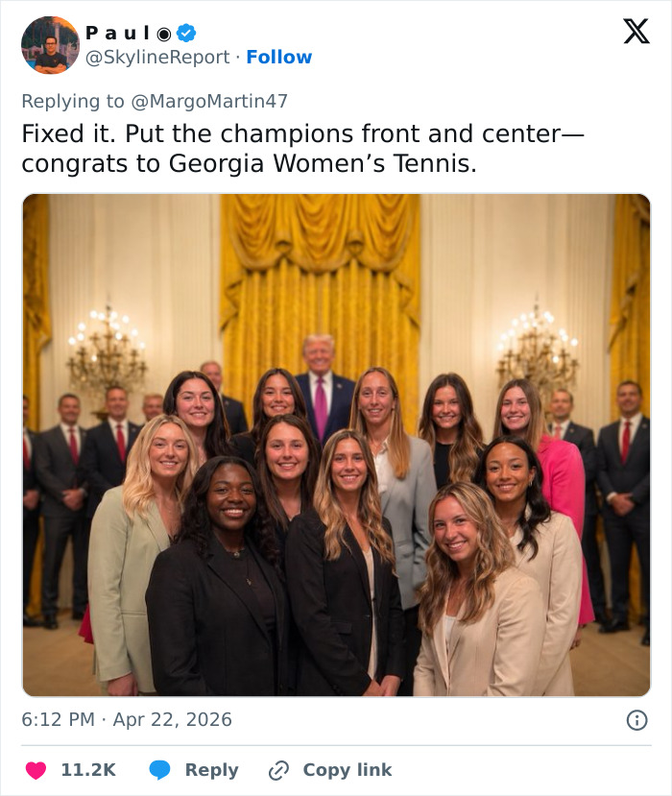
Task: Click the 6:12 PM timestamp
Action: coord(60,719)
